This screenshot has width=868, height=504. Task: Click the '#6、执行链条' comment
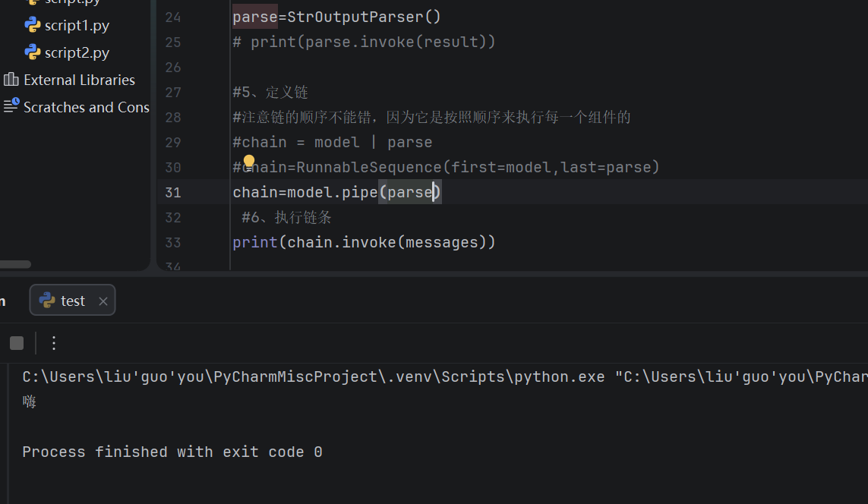point(286,217)
